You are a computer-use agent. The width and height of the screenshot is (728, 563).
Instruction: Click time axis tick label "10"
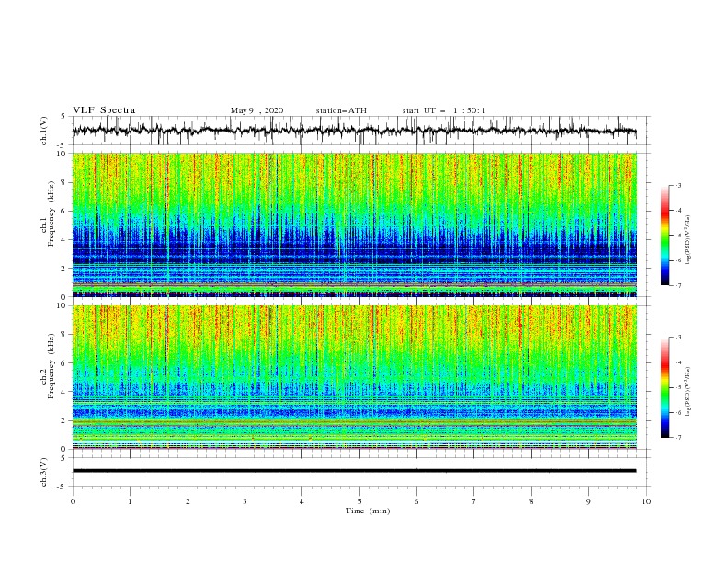point(646,501)
